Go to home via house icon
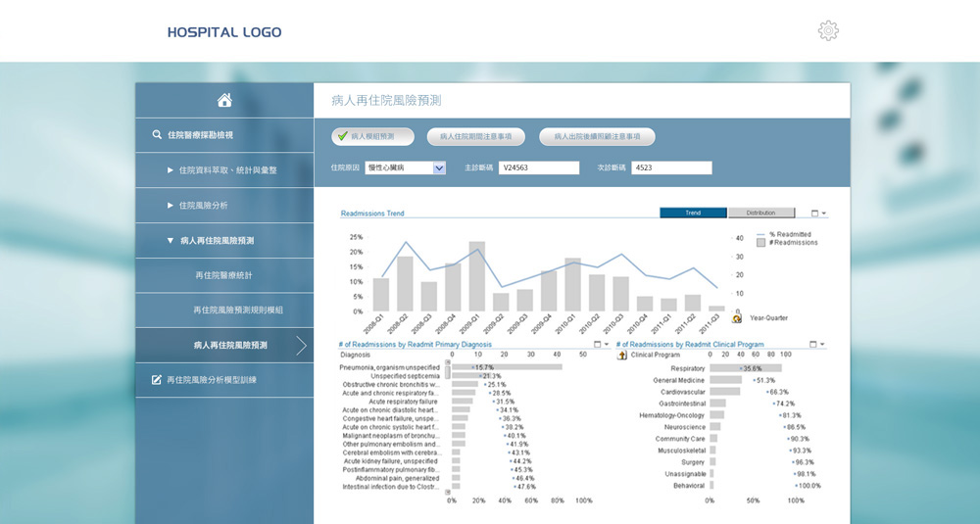The width and height of the screenshot is (980, 524). pyautogui.click(x=225, y=100)
